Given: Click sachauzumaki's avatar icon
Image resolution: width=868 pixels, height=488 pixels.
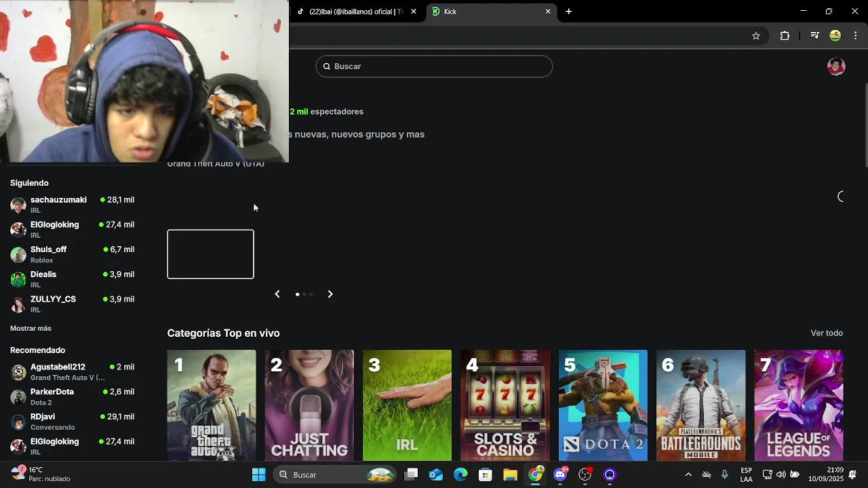Looking at the screenshot, I should tap(18, 205).
